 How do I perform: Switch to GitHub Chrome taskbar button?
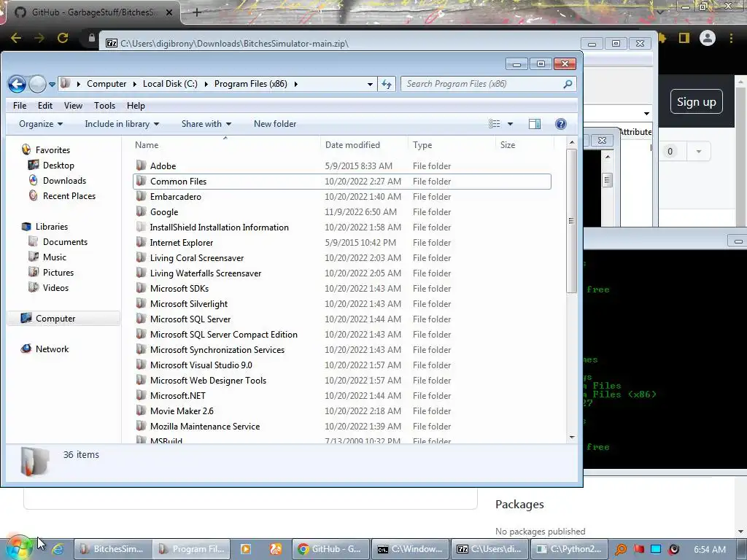pyautogui.click(x=330, y=549)
